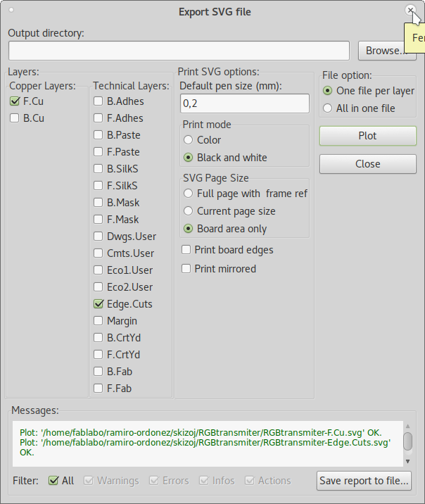
Task: Enable Print mirrored option
Action: pyautogui.click(x=186, y=268)
